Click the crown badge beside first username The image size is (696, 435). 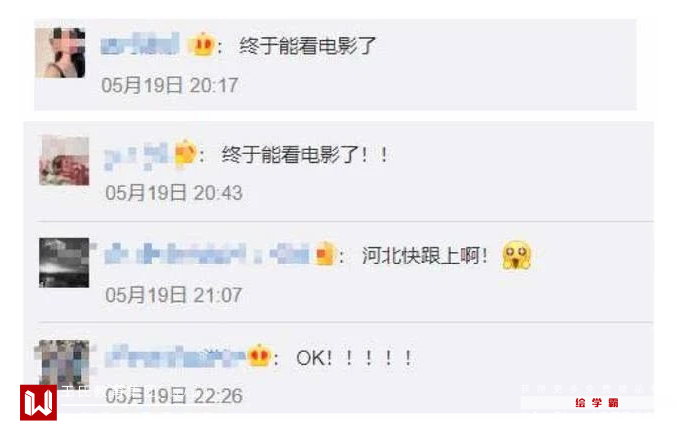[x=202, y=45]
